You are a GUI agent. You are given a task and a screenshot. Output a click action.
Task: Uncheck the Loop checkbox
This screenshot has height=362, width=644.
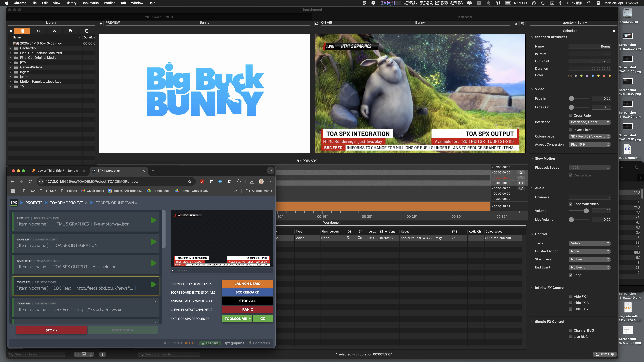(x=571, y=275)
